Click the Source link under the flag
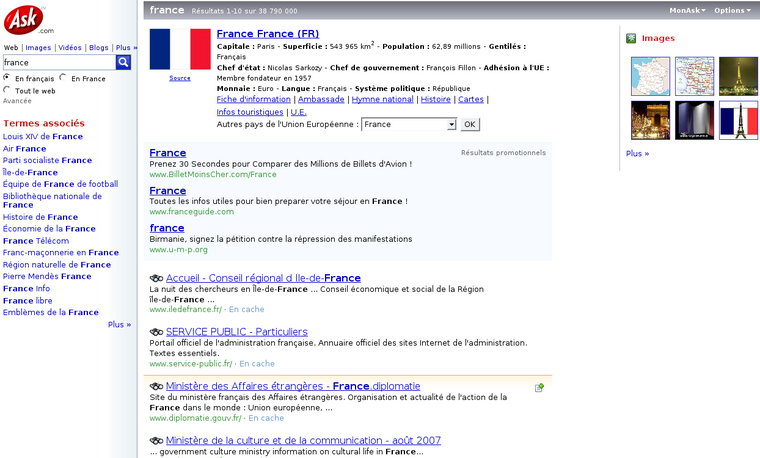The width and height of the screenshot is (760, 458). click(x=180, y=78)
